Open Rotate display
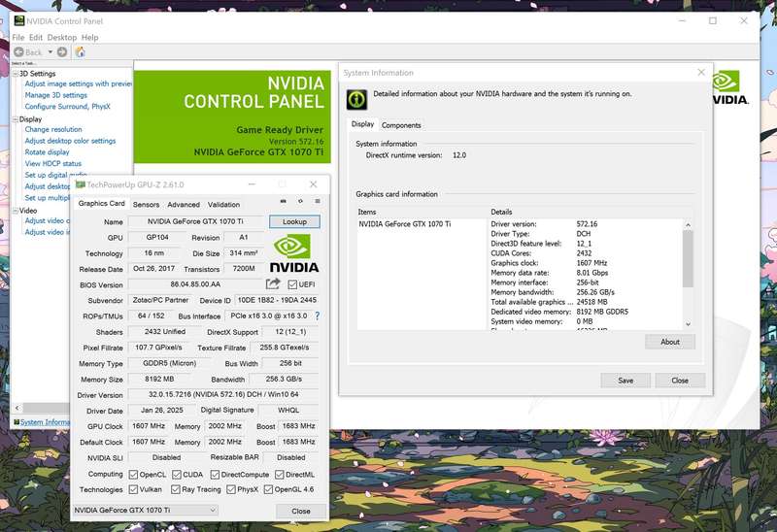This screenshot has width=777, height=532. [47, 152]
